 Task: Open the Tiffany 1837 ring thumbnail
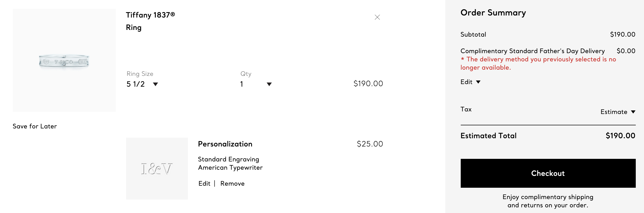(x=64, y=60)
